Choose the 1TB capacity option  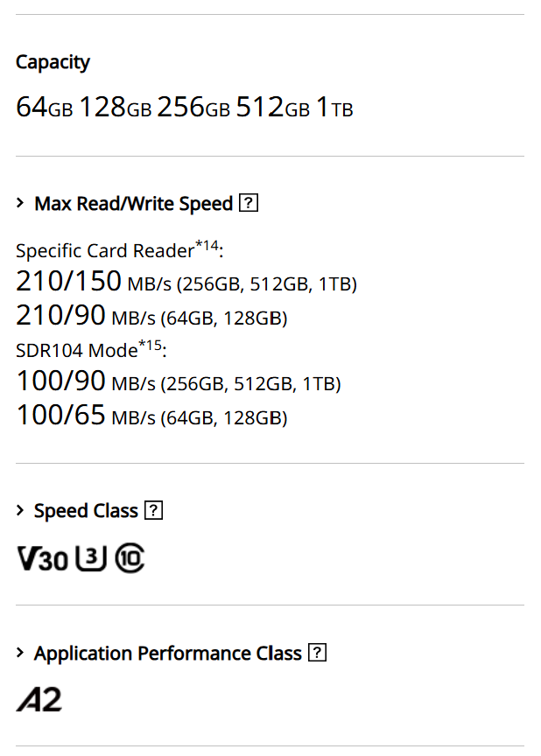tap(334, 108)
